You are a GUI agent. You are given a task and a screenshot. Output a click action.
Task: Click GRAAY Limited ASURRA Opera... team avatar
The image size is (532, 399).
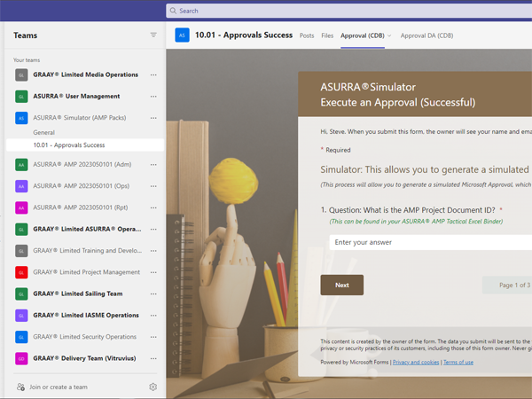pyautogui.click(x=21, y=230)
